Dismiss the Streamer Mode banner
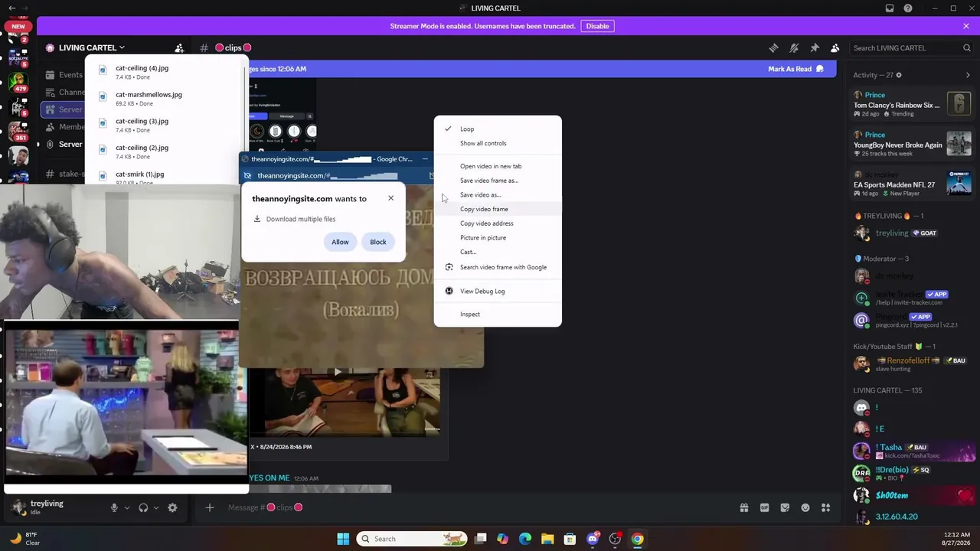 click(x=966, y=26)
